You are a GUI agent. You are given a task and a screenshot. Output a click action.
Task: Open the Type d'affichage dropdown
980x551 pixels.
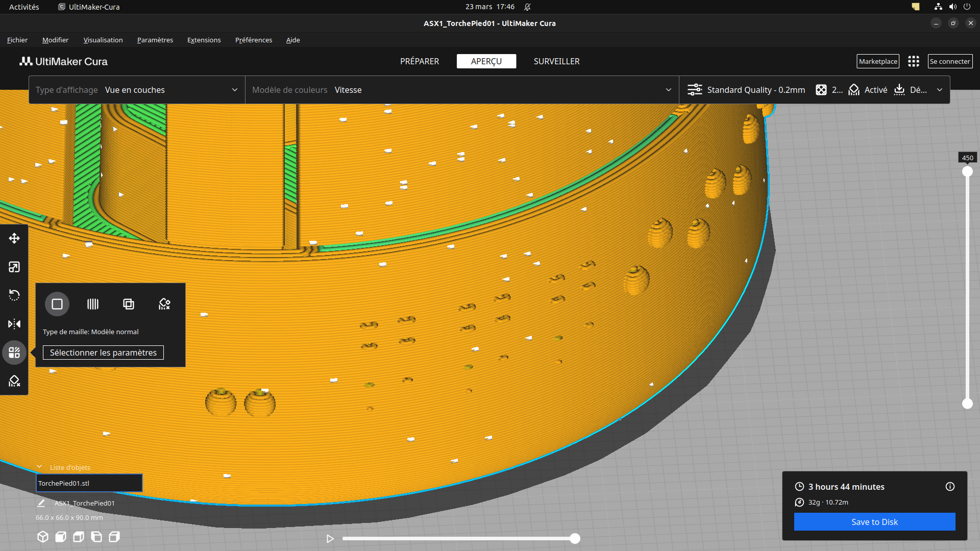click(137, 90)
